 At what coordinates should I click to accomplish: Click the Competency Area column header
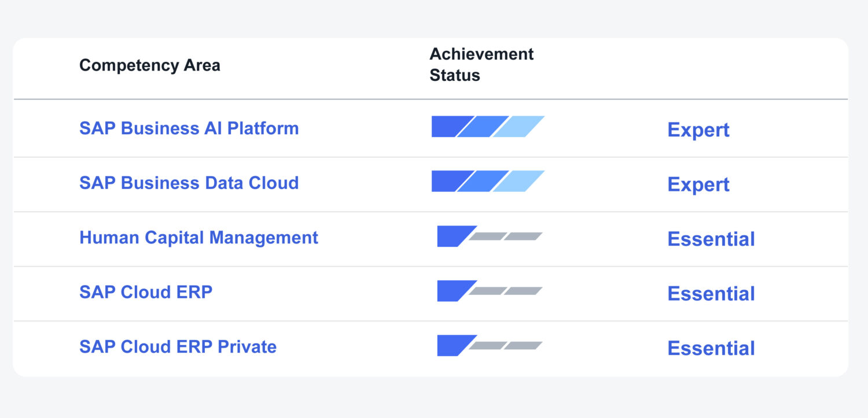coord(150,65)
